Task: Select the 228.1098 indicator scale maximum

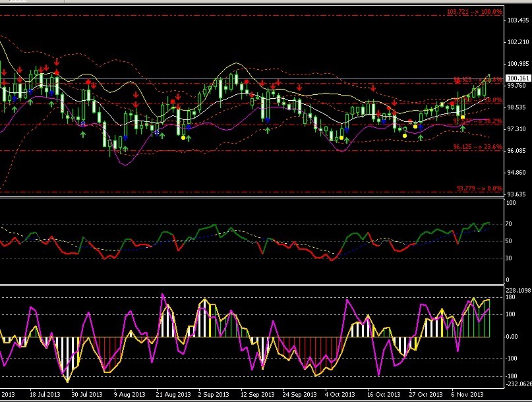Action: point(518,291)
